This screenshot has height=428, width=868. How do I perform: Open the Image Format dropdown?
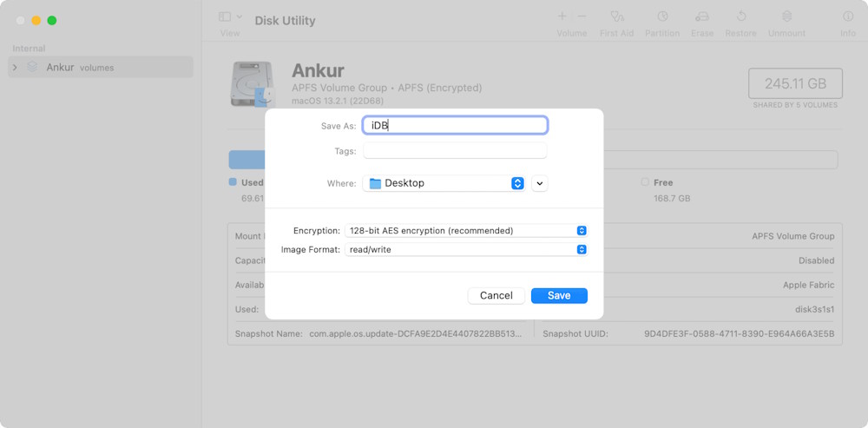(466, 250)
